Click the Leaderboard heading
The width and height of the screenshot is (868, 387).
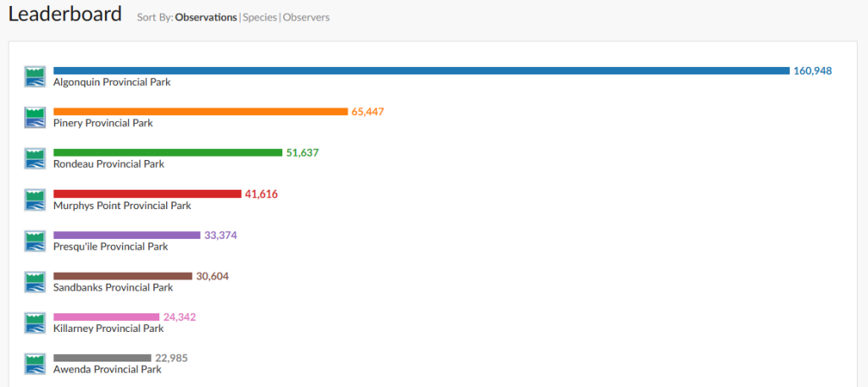tap(64, 14)
